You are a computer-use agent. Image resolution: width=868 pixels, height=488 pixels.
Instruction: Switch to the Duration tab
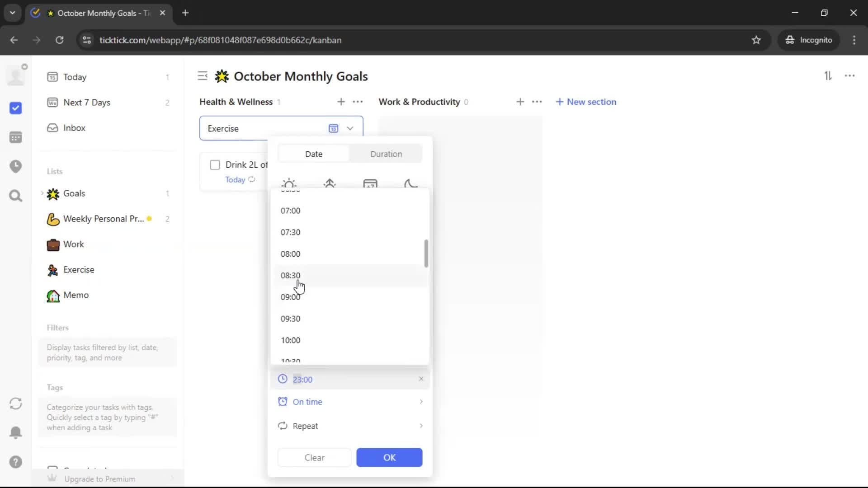coord(386,154)
